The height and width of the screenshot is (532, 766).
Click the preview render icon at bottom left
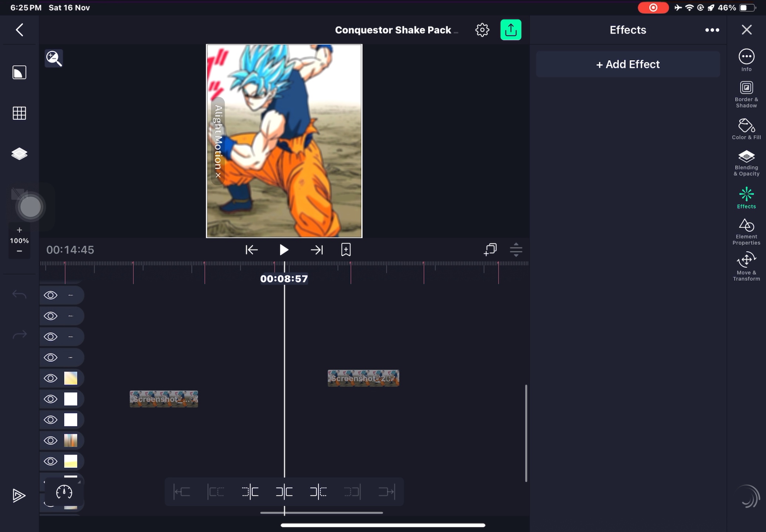(x=18, y=495)
